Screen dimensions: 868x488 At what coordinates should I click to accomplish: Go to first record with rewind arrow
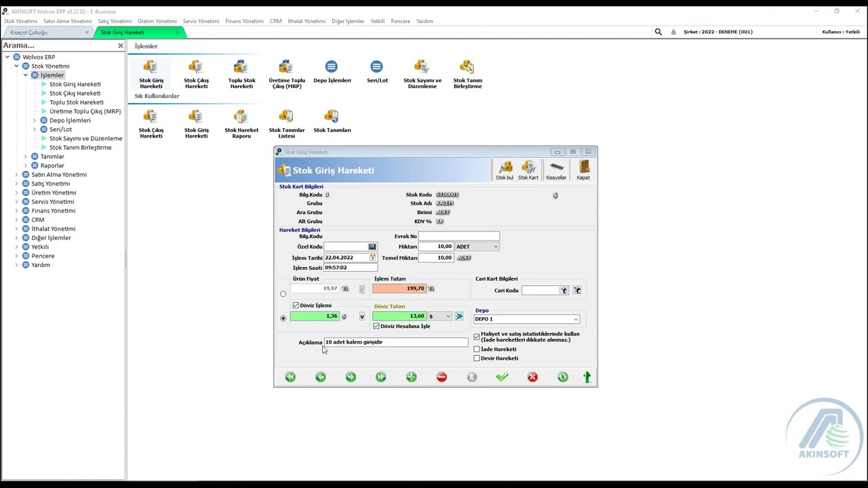[x=290, y=377]
